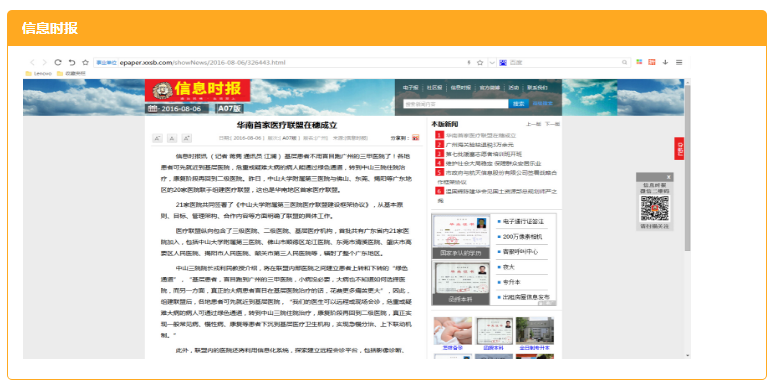Viewport: 776px width, 388px height.
Task: Click the magnifier icon in browser search box
Action: [x=625, y=62]
